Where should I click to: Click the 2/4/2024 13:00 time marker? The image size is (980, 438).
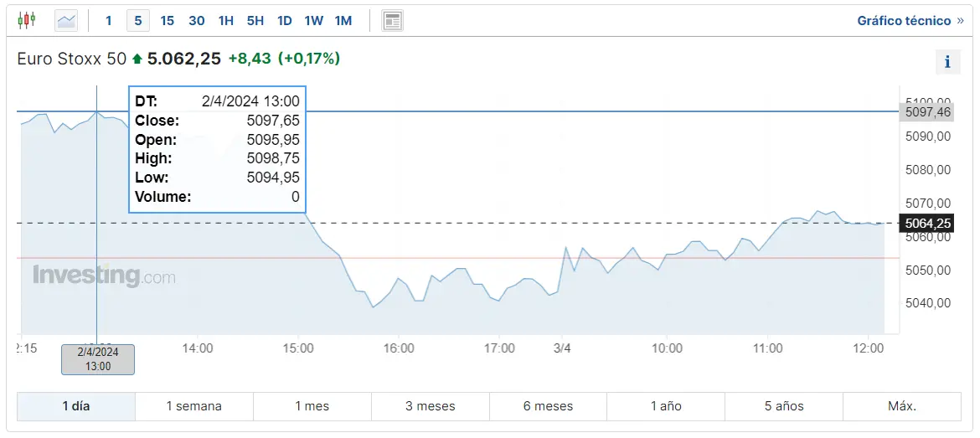tap(97, 359)
